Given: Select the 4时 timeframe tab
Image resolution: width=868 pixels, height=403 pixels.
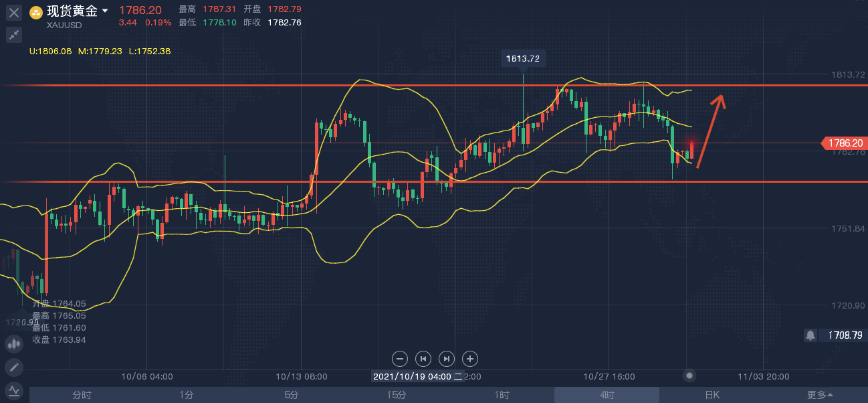Looking at the screenshot, I should (x=607, y=395).
